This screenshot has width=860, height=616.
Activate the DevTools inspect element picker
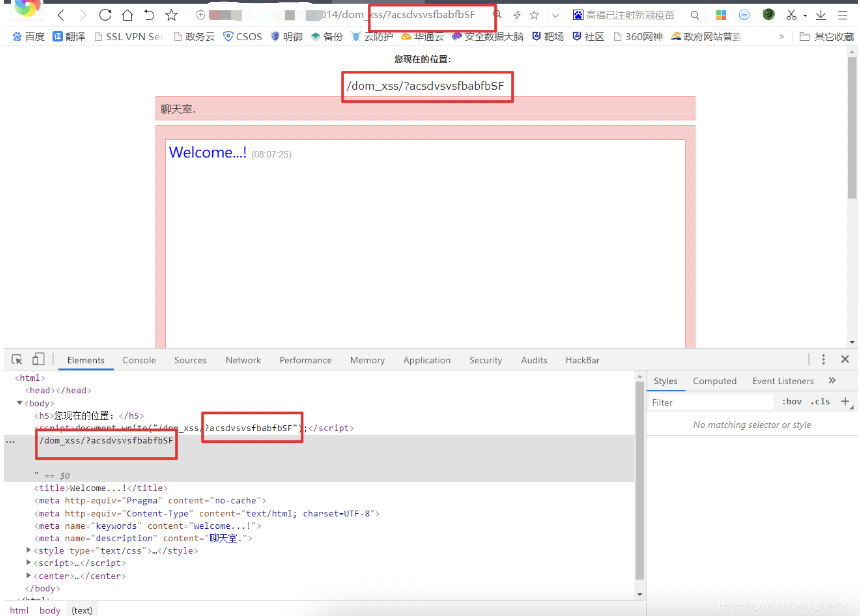tap(17, 359)
